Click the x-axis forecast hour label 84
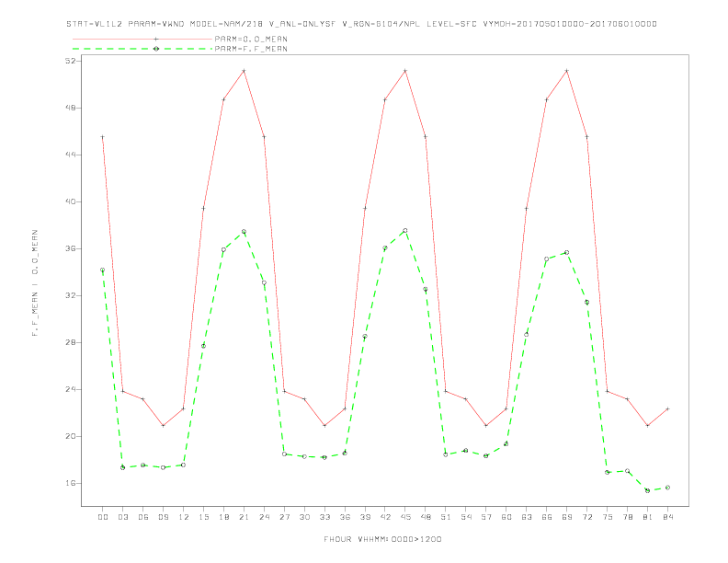Image resolution: width=728 pixels, height=563 pixels. 667,517
